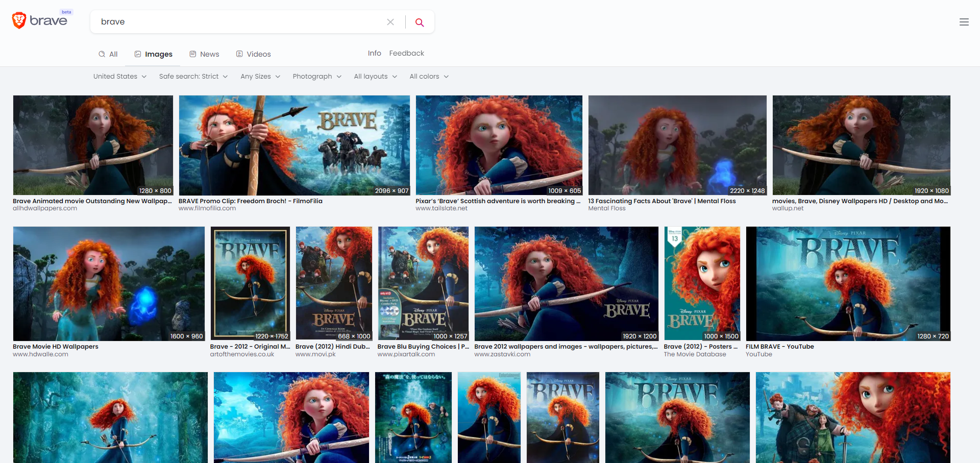Open Safe search: Strict dropdown
The image size is (980, 463).
(x=193, y=77)
